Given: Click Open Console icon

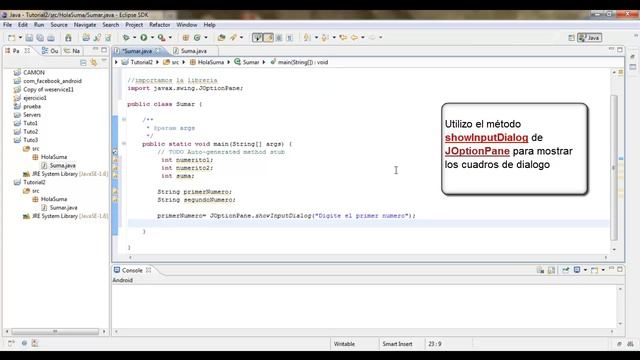Looking at the screenshot, I should coord(594,270).
